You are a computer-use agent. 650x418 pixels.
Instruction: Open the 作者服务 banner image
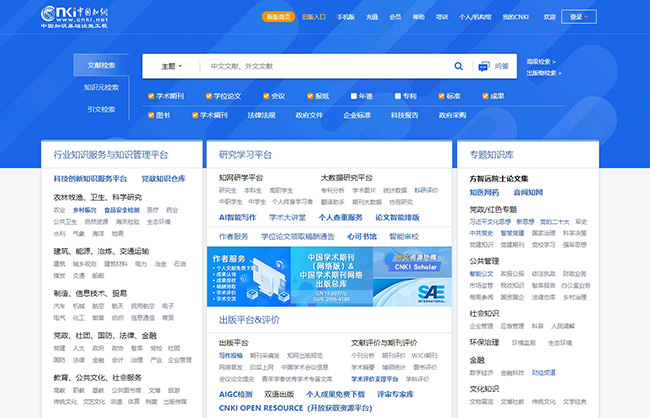249,277
